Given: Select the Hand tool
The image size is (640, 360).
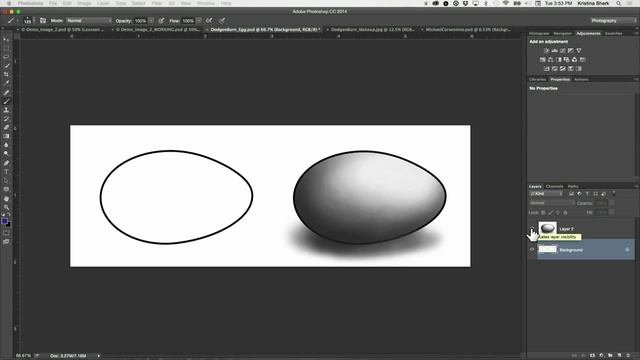Looking at the screenshot, I should (6, 199).
